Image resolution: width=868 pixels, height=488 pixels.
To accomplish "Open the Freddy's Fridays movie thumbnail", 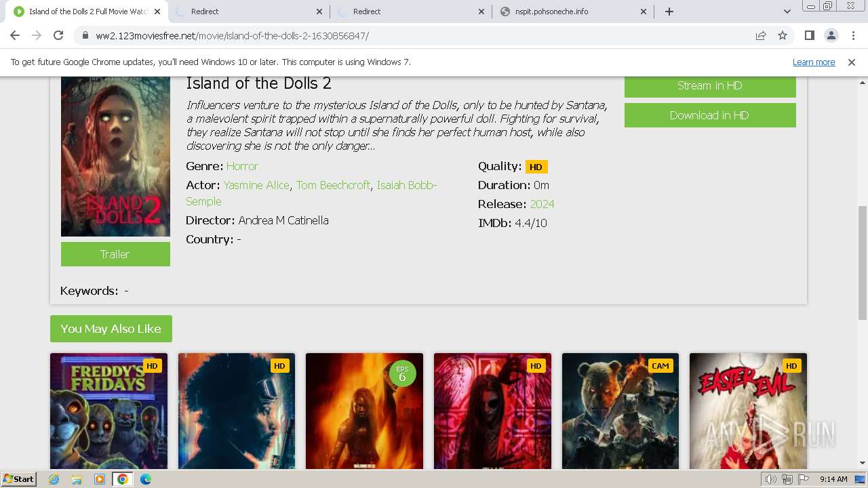I will pyautogui.click(x=108, y=411).
